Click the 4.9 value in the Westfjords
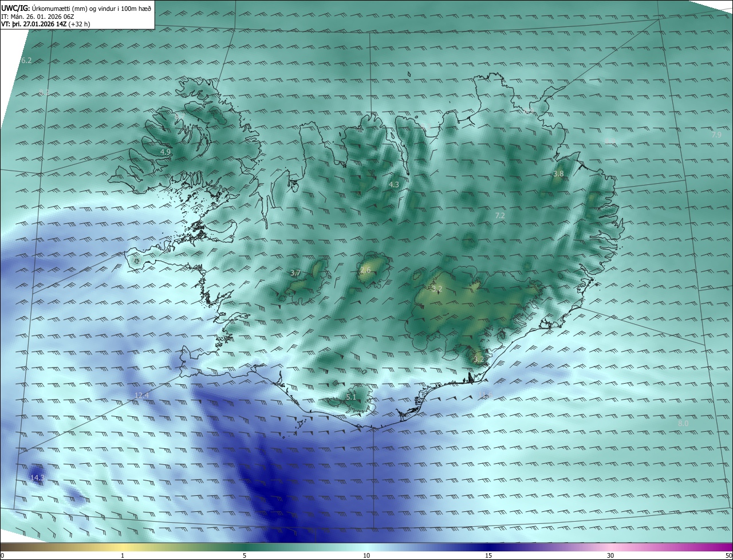This screenshot has width=733, height=560. click(x=165, y=152)
